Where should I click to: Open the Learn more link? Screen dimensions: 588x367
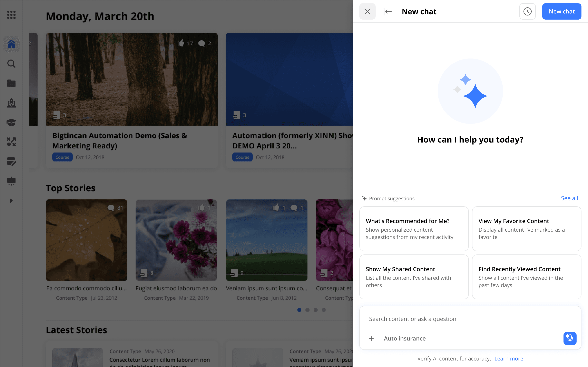pos(509,358)
